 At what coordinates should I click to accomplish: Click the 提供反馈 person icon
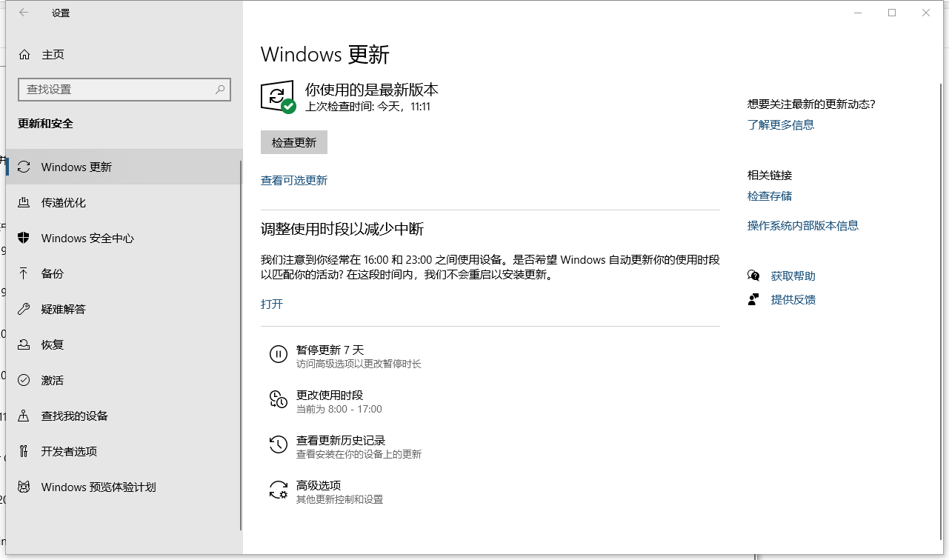753,299
